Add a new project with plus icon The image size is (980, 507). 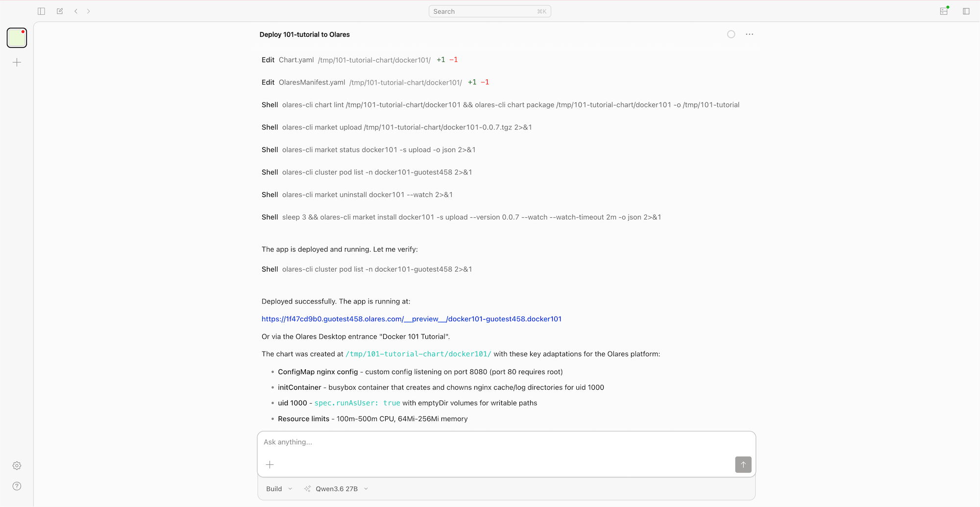tap(17, 62)
